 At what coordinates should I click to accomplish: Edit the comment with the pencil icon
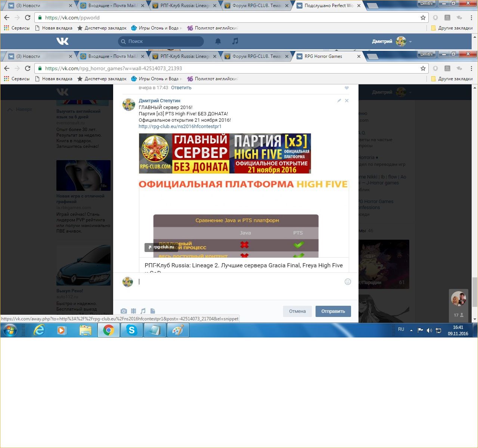point(339,100)
